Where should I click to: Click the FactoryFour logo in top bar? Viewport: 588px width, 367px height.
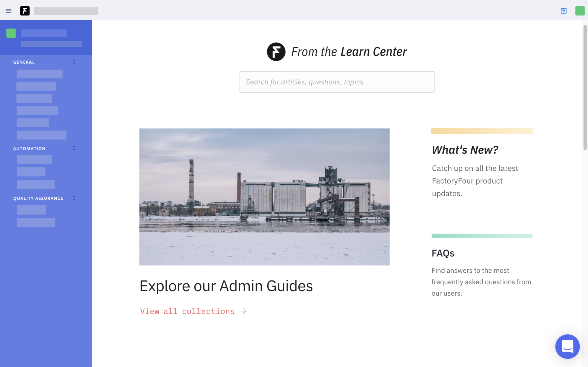coord(25,11)
